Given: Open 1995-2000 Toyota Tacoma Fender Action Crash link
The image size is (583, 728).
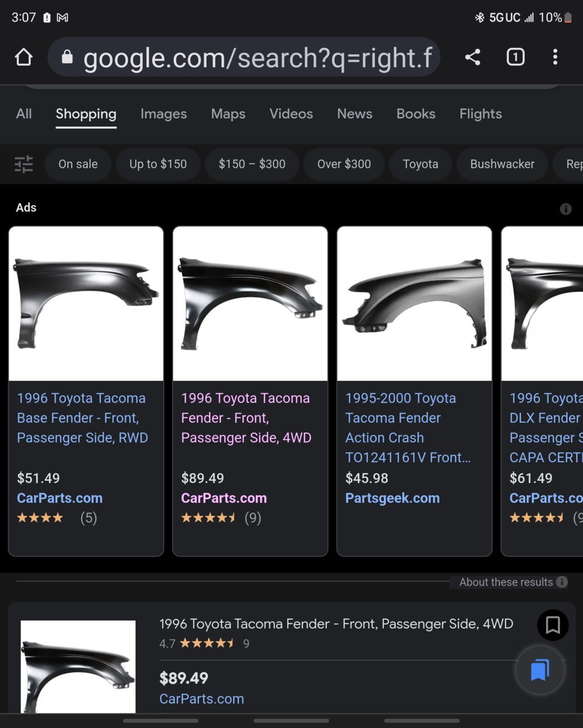Looking at the screenshot, I should 408,427.
